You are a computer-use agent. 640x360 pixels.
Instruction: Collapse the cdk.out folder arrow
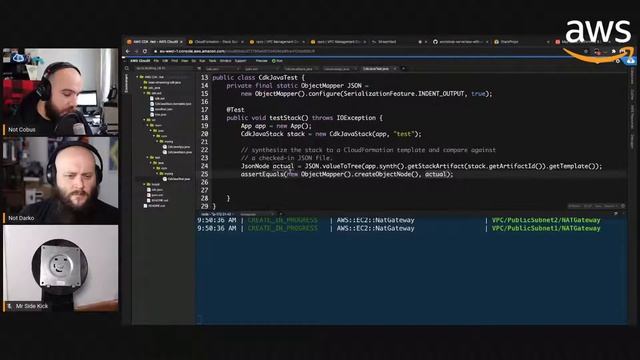pos(144,93)
